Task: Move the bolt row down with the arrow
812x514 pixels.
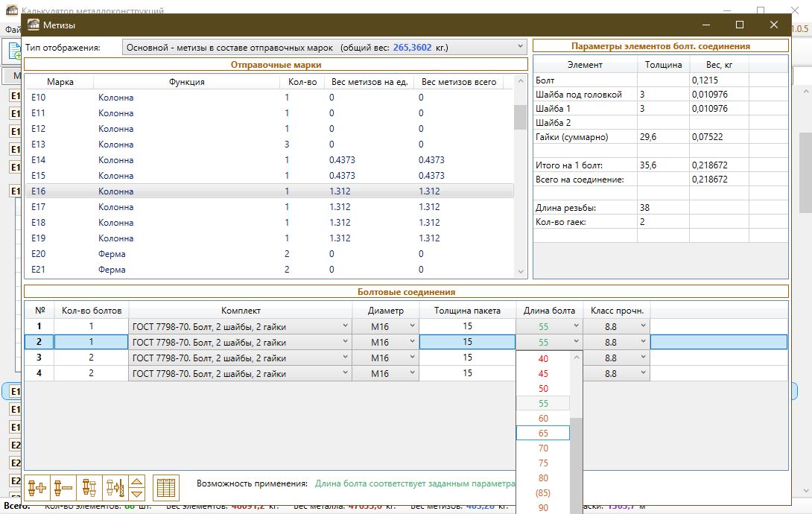Action: tap(137, 494)
